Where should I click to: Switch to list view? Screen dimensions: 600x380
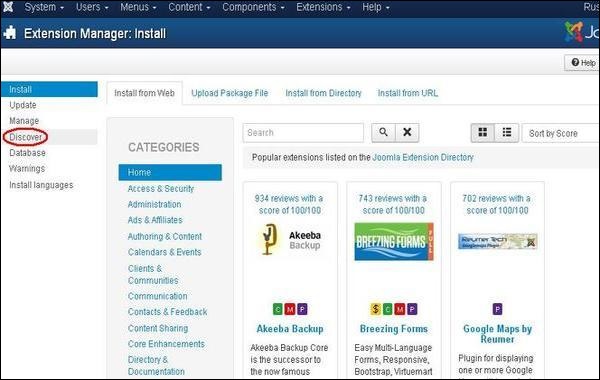(507, 133)
